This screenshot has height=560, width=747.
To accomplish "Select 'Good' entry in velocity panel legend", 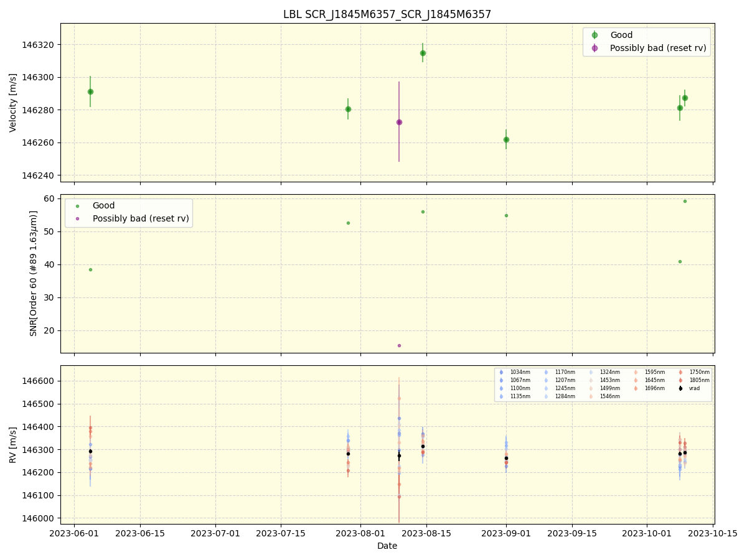I will click(x=621, y=35).
